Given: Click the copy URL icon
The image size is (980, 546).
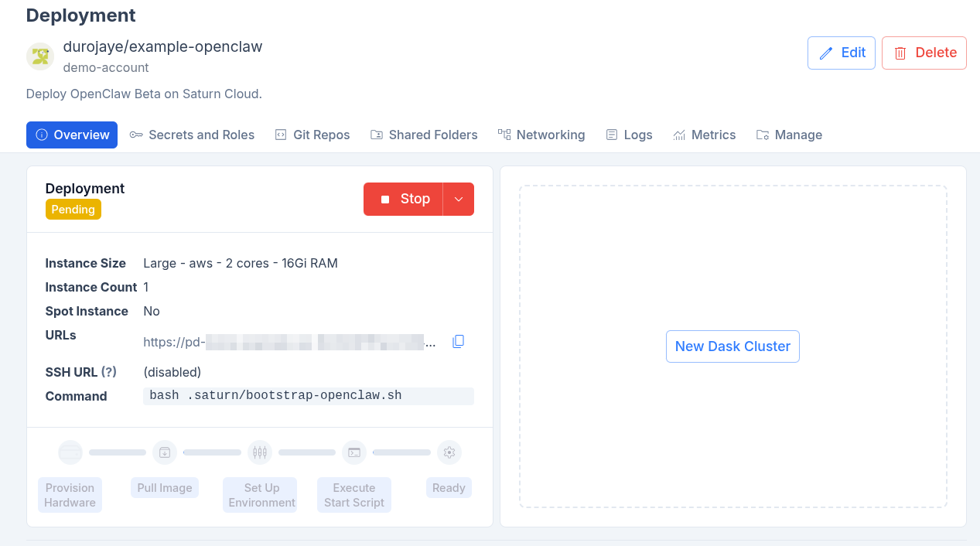Looking at the screenshot, I should tap(458, 341).
